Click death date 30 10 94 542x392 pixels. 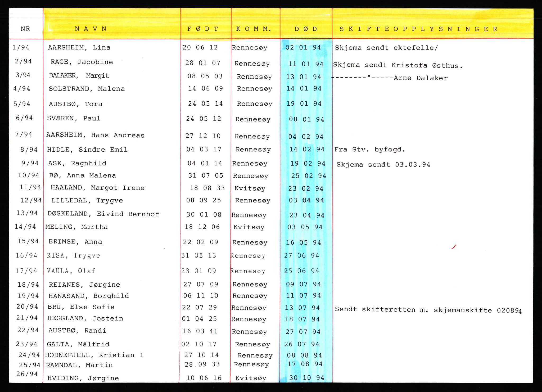tap(307, 378)
